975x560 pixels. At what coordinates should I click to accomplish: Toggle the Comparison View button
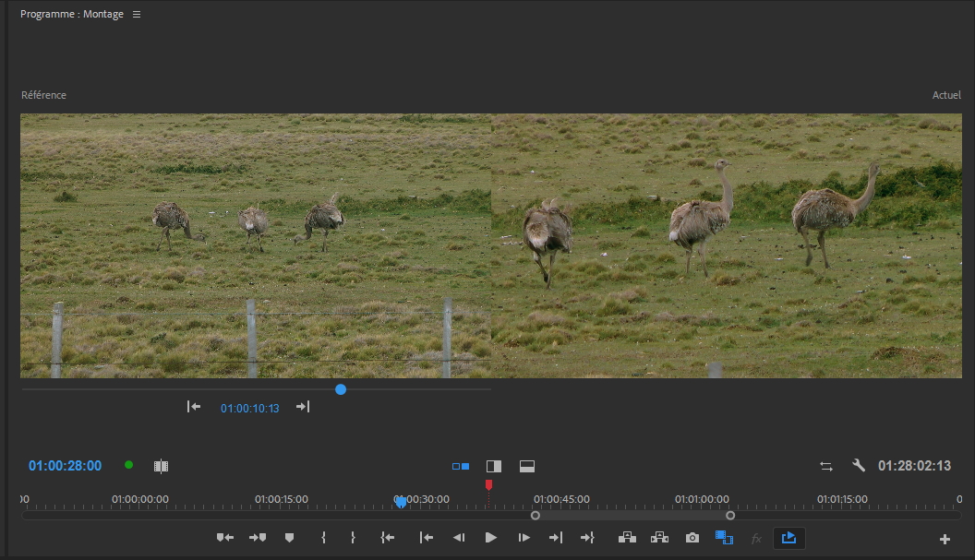tap(724, 538)
